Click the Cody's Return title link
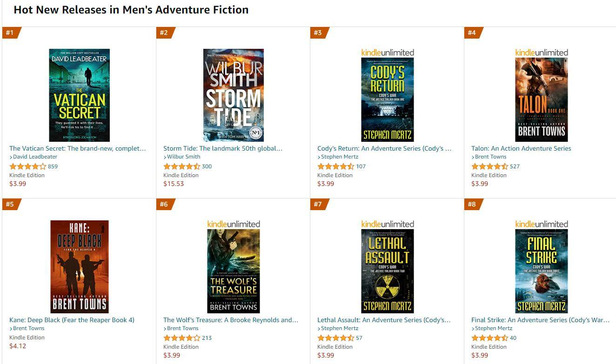 coord(383,148)
